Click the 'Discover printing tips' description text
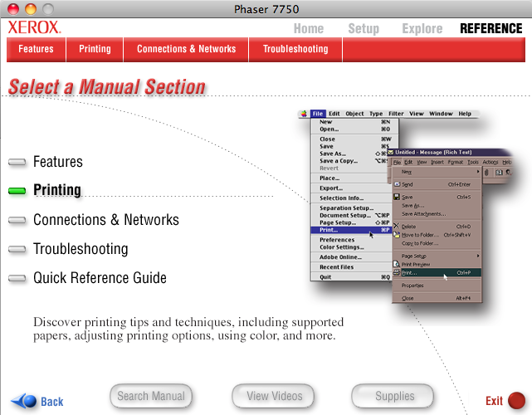 pyautogui.click(x=188, y=329)
